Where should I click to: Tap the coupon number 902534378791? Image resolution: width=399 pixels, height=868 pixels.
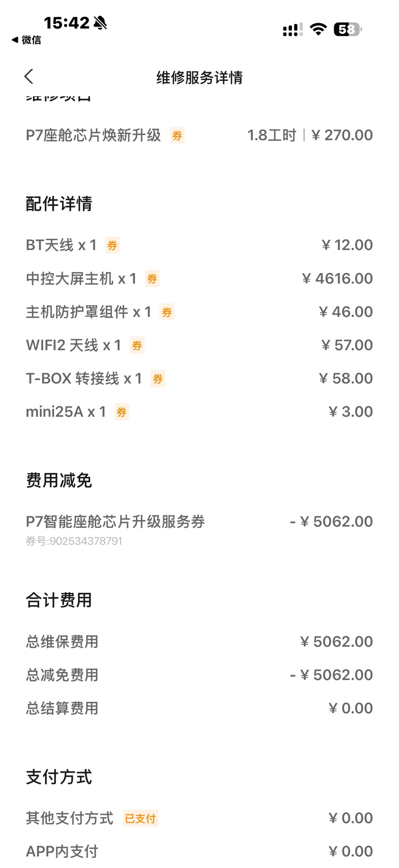74,541
